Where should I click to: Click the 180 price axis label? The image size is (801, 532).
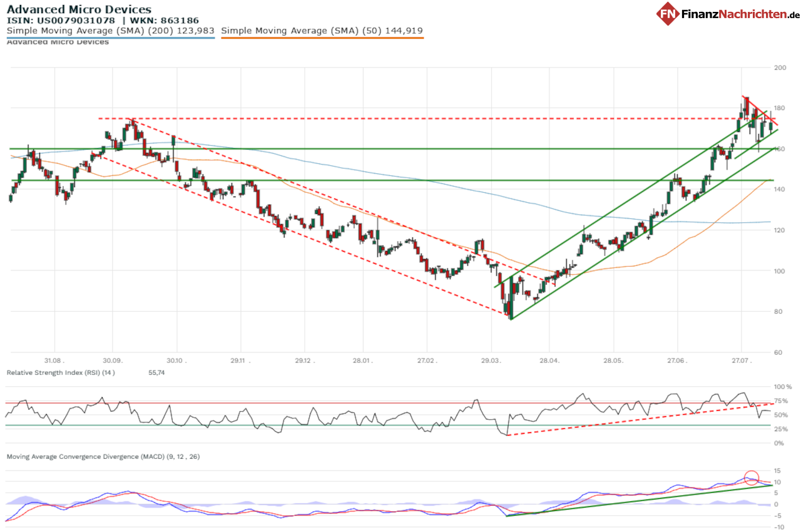point(780,108)
